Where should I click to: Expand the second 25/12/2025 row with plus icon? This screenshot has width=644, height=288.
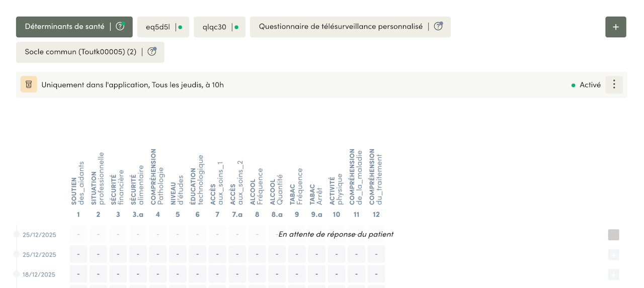pyautogui.click(x=613, y=255)
